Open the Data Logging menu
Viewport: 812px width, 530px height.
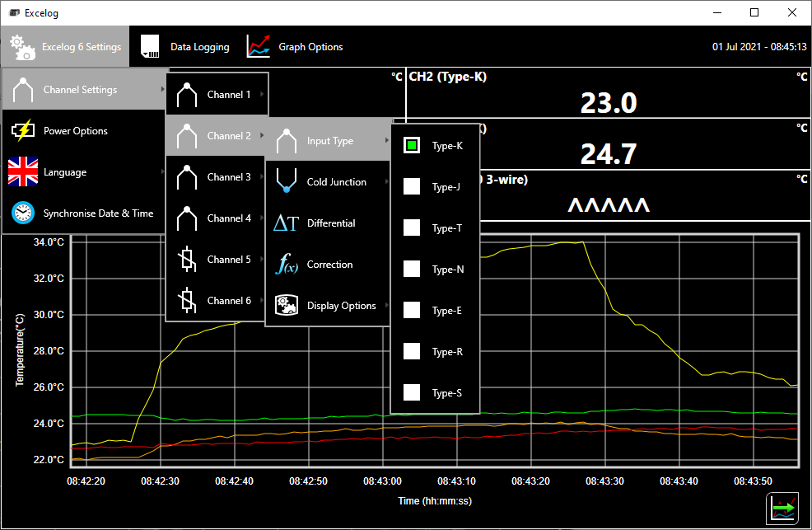(x=185, y=47)
